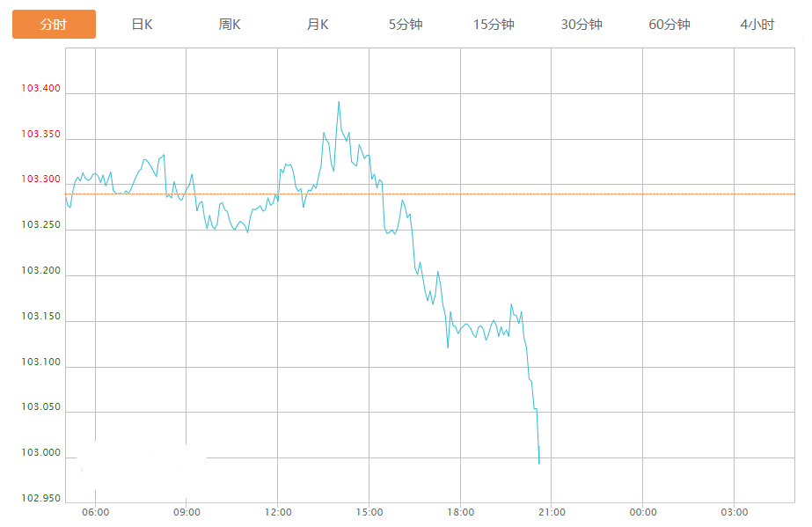The image size is (812, 527).
Task: Click the 21:00 time axis label
Action: 552,512
